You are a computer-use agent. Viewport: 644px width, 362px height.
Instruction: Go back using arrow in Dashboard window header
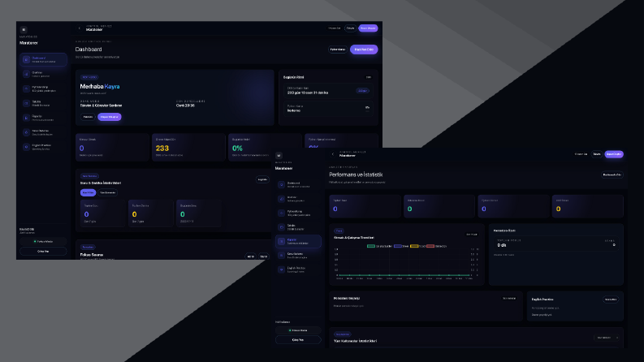(x=80, y=28)
